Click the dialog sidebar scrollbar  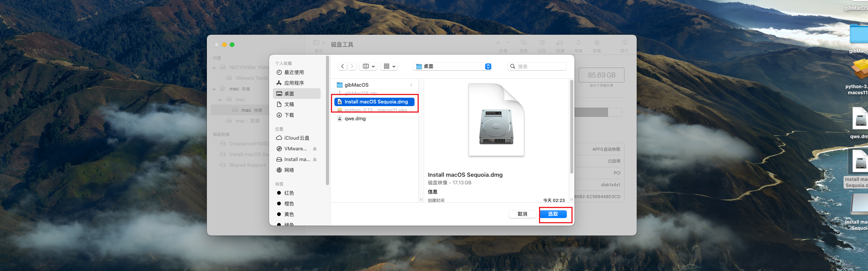[x=328, y=121]
